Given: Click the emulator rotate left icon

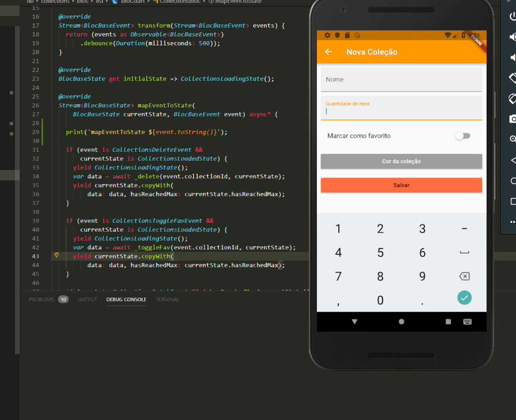Looking at the screenshot, I should (513, 78).
